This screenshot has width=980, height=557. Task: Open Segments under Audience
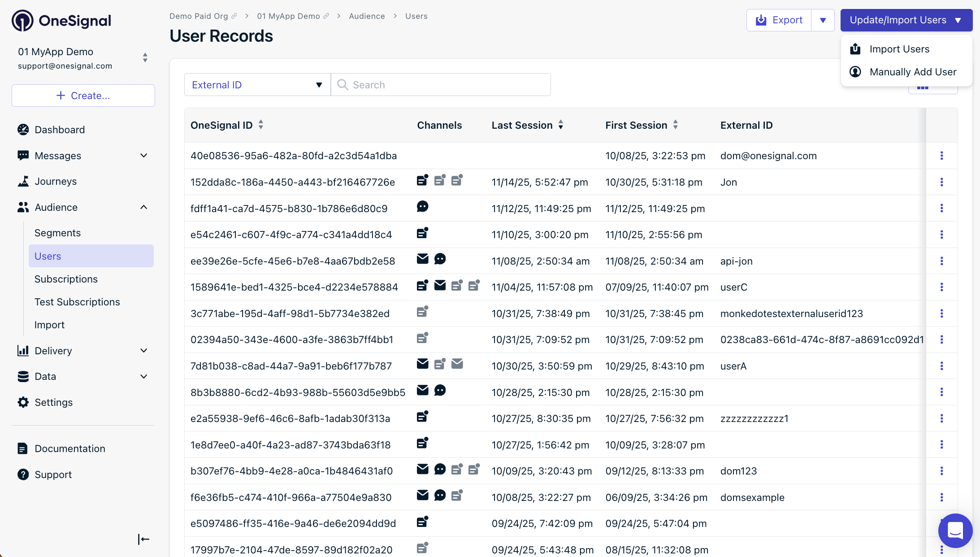click(x=57, y=233)
